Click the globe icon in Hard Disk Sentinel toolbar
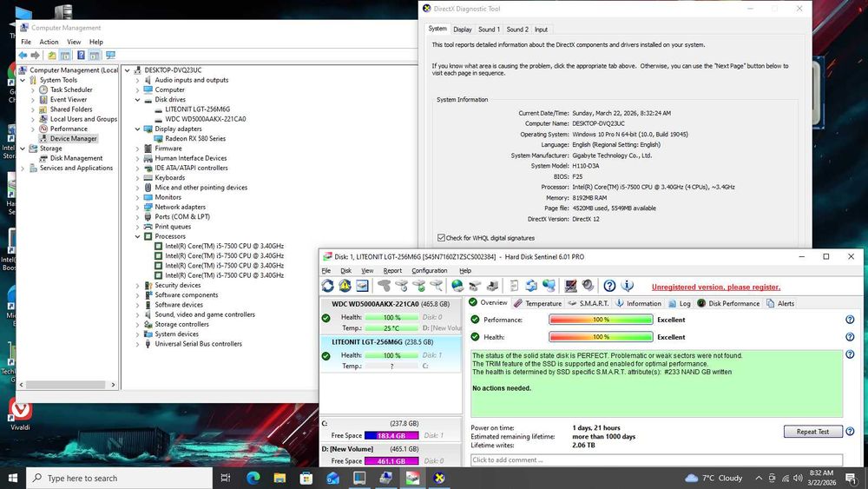 (x=457, y=286)
